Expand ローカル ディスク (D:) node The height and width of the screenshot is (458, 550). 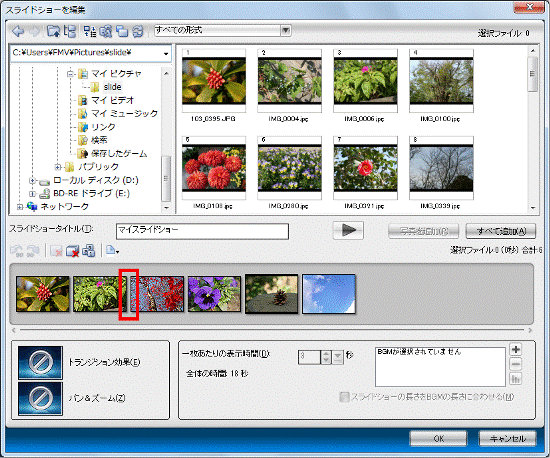pyautogui.click(x=32, y=181)
